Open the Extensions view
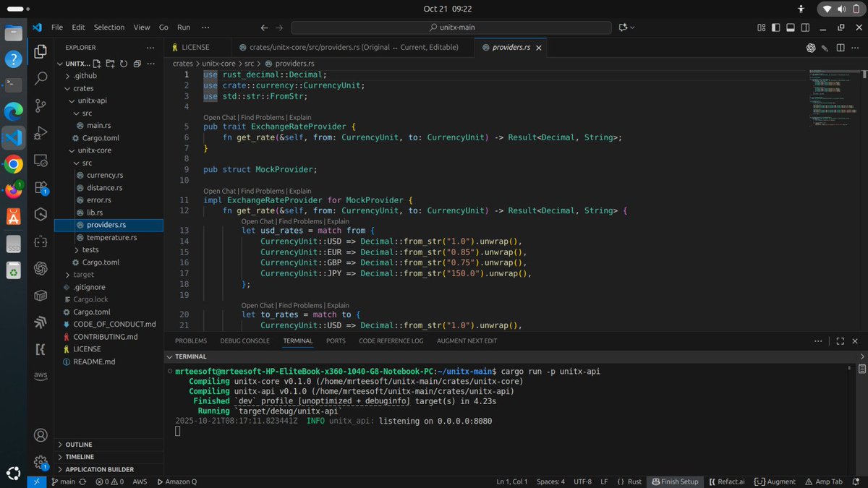 pos(41,187)
